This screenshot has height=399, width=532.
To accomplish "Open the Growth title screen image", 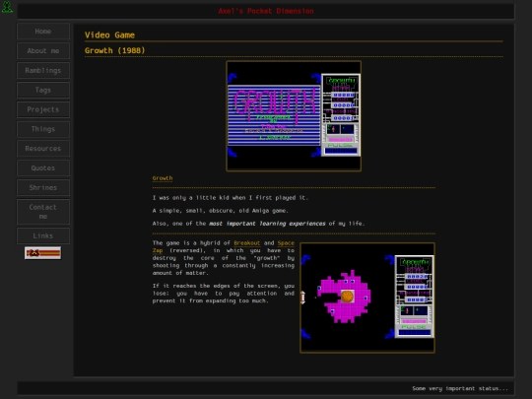I will 294,116.
